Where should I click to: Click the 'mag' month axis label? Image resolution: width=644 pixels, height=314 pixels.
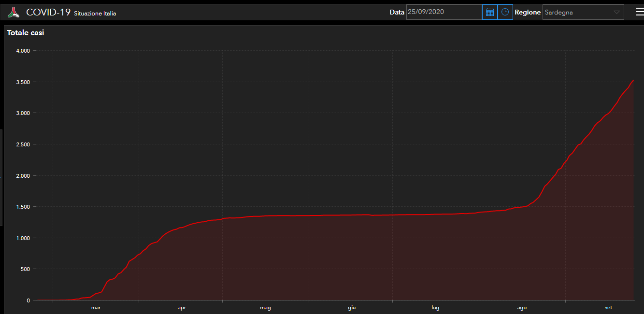[265, 308]
